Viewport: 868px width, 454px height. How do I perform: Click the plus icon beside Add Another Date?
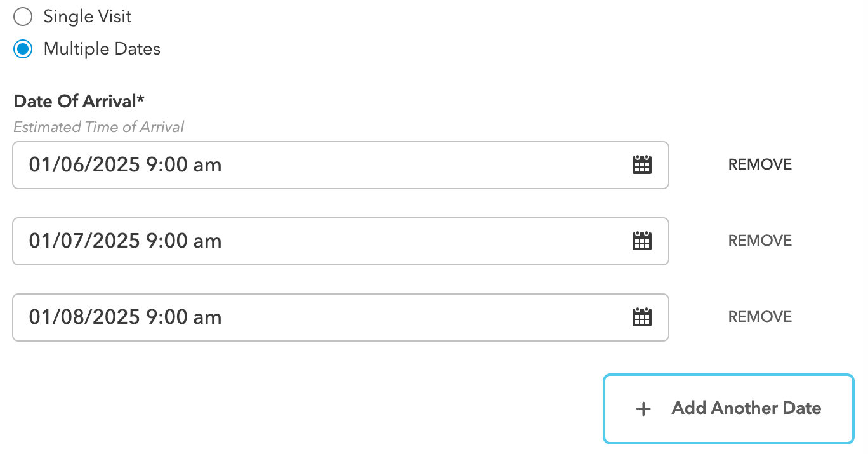tap(643, 409)
